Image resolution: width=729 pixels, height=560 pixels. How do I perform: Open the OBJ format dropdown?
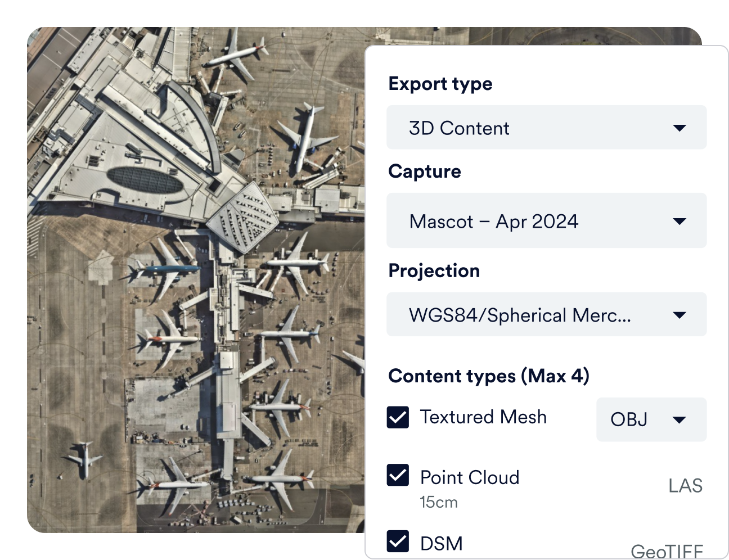pyautogui.click(x=651, y=419)
